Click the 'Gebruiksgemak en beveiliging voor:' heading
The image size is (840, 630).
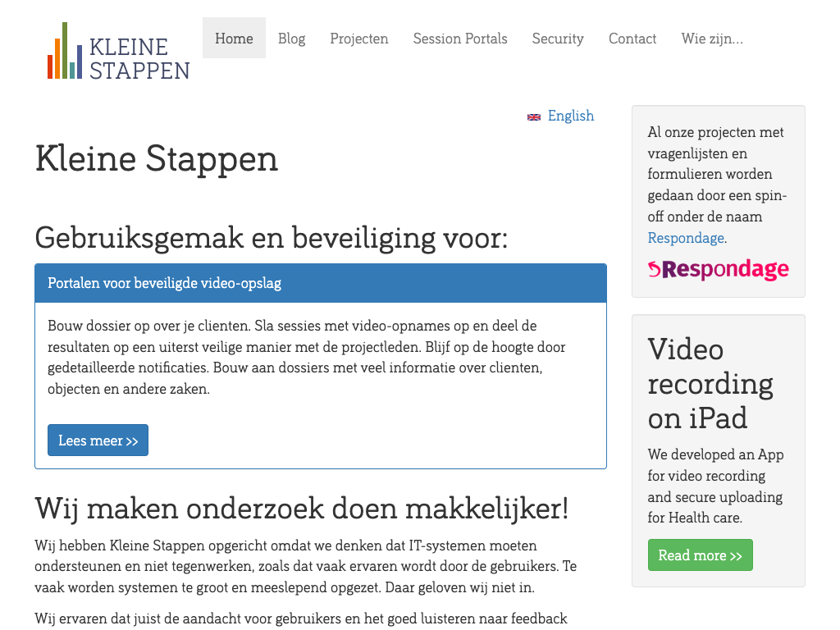[272, 238]
